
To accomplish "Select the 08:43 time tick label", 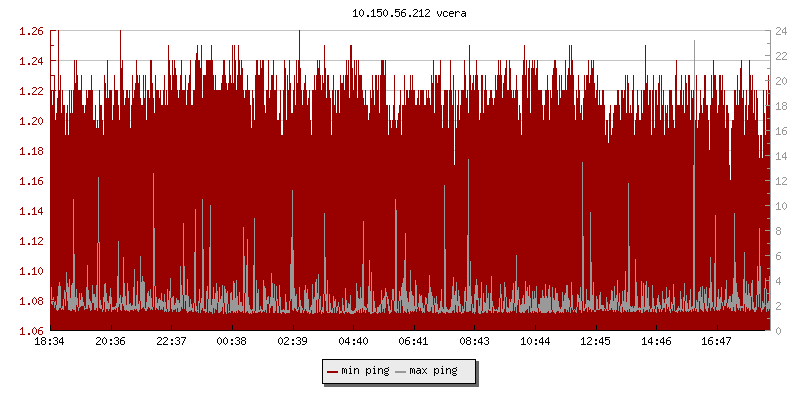I will 474,341.
